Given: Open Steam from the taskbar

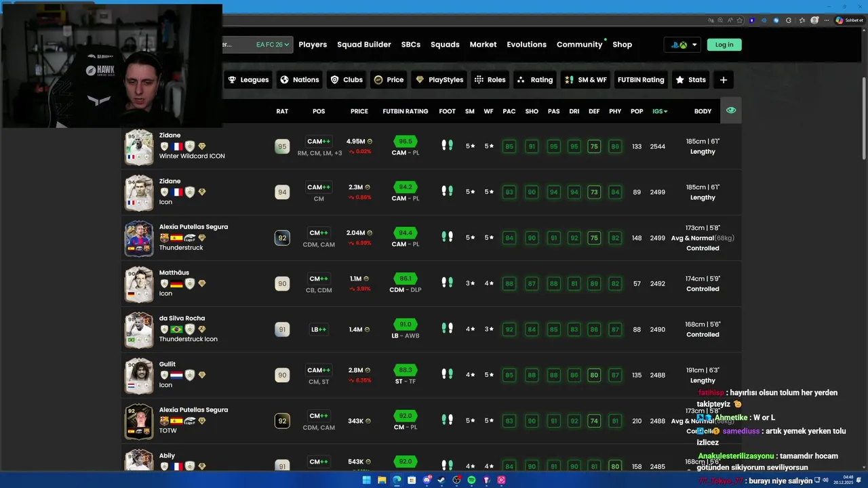Looking at the screenshot, I should coord(441,480).
